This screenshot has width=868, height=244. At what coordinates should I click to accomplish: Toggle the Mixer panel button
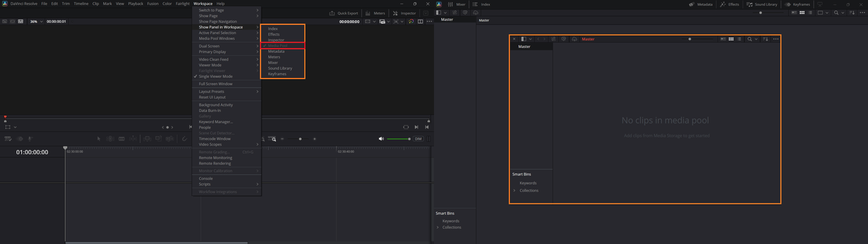point(456,4)
